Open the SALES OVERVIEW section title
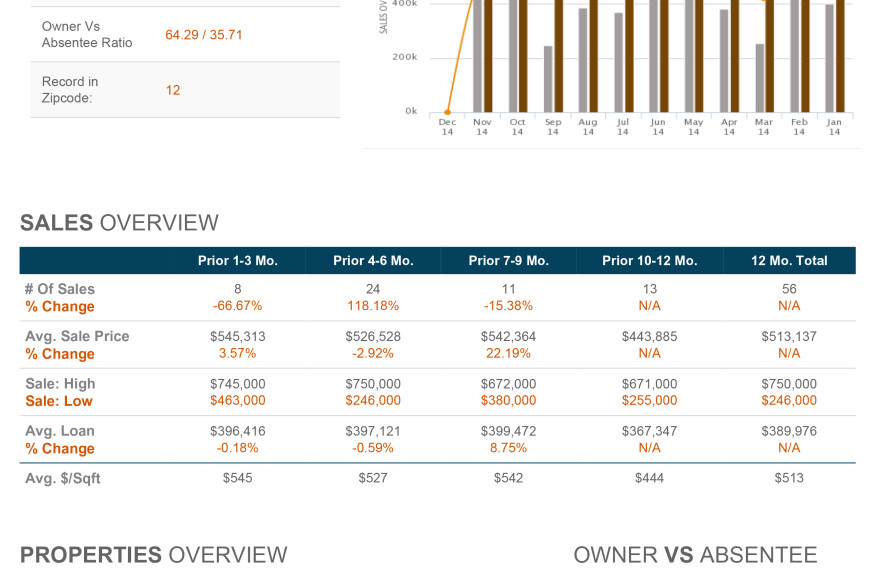Screen dimensions: 870x576 click(x=120, y=223)
